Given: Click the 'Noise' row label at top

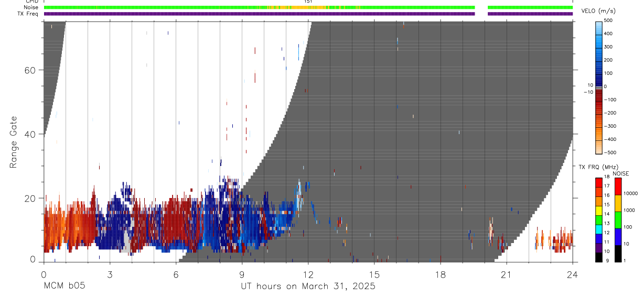Looking at the screenshot, I should tap(31, 7).
